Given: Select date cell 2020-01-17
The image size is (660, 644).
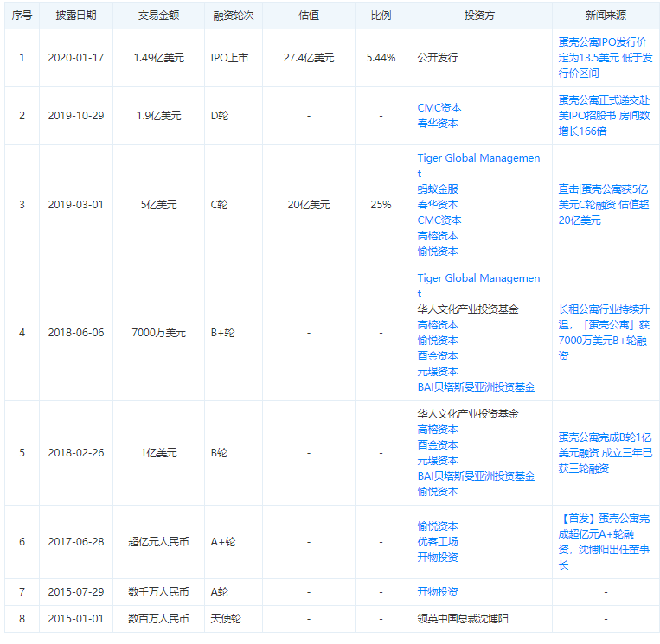Looking at the screenshot, I should pyautogui.click(x=76, y=58).
